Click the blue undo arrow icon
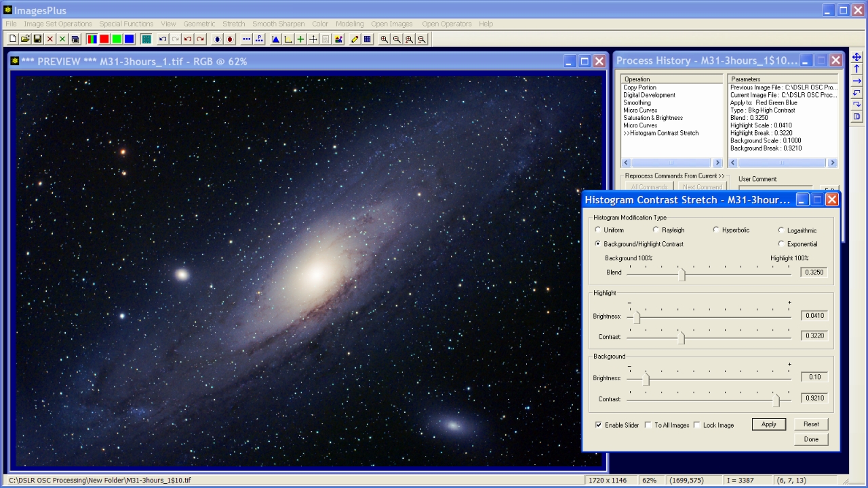The image size is (868, 488). point(163,39)
